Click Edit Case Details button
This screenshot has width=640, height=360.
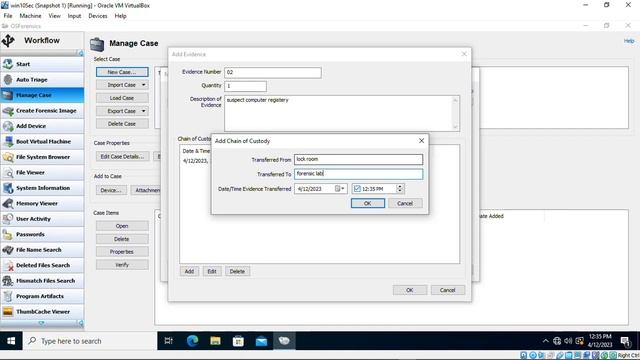click(x=122, y=156)
